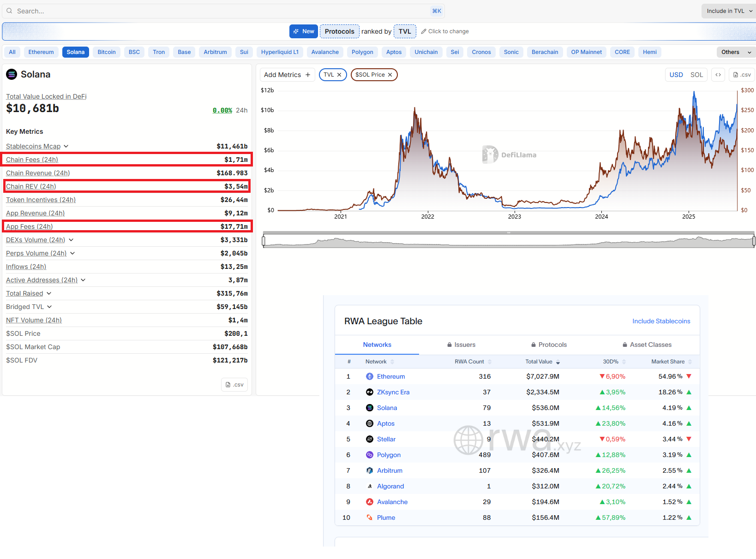Select the All chains filter
Viewport: 756px width, 559px height.
pos(12,52)
